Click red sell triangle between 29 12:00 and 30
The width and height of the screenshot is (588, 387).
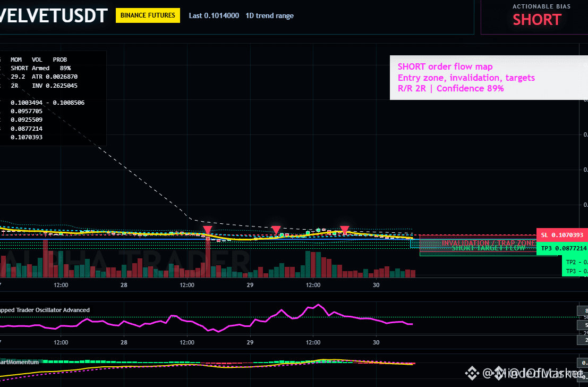coord(345,230)
